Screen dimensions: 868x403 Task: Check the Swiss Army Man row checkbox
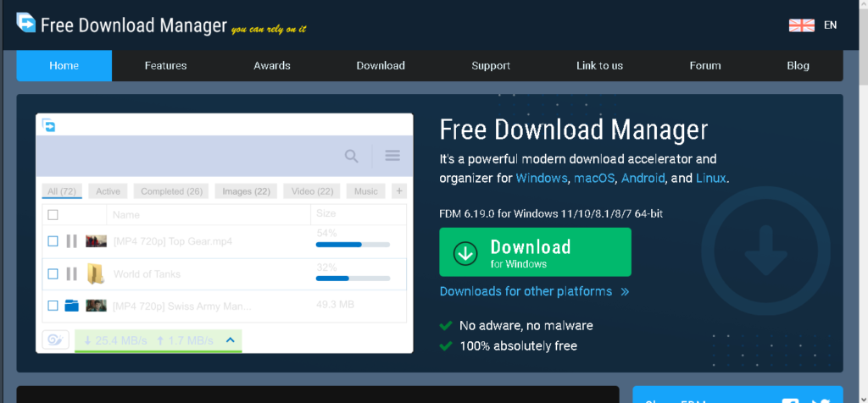pos(53,305)
